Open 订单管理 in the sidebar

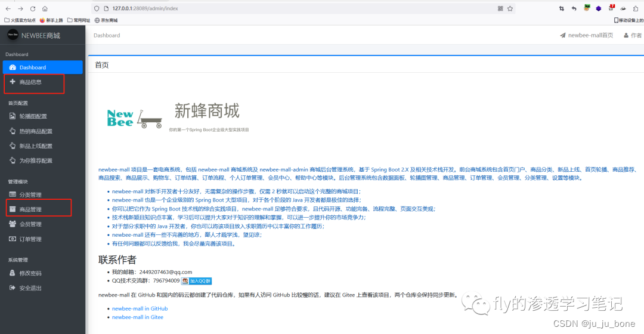30,239
